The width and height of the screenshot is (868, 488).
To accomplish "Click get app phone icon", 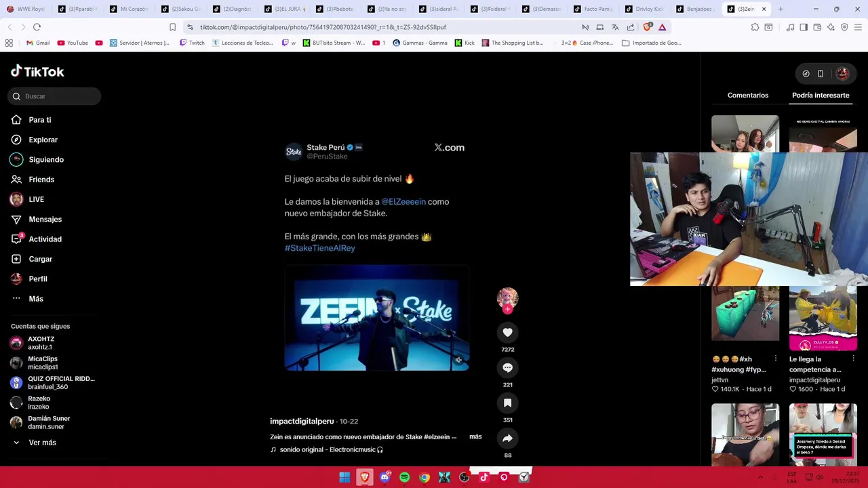I will (821, 74).
